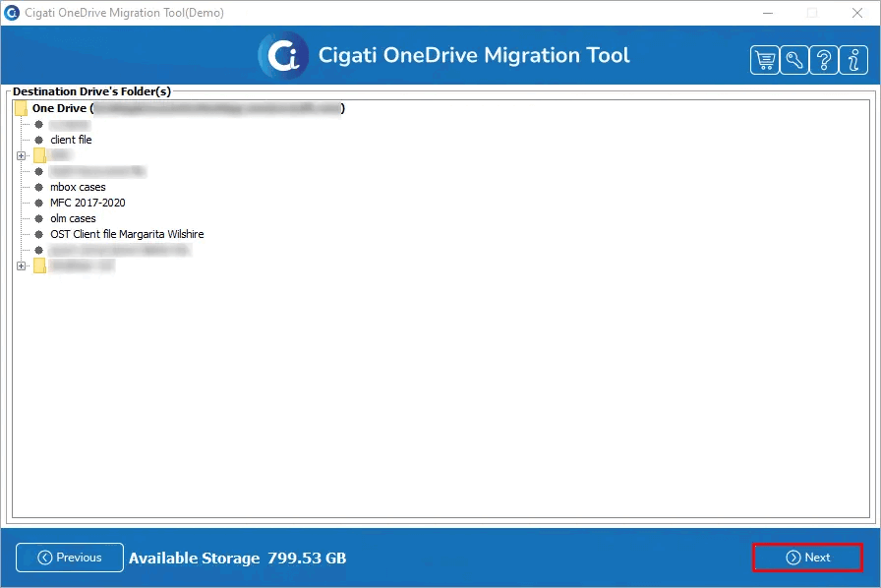Click the application icon in the title bar
This screenshot has width=881, height=588.
pyautogui.click(x=11, y=12)
